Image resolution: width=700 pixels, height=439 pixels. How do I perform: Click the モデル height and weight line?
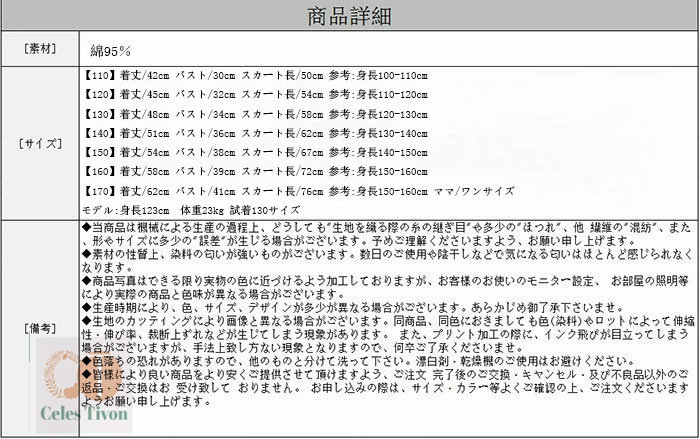190,208
